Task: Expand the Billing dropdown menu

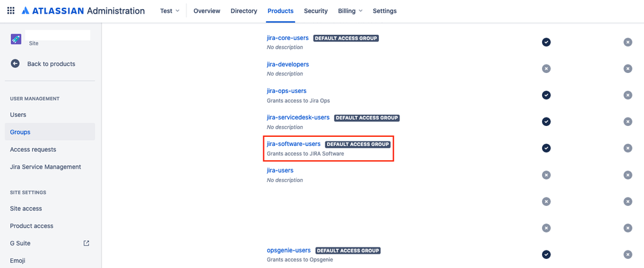Action: [350, 11]
